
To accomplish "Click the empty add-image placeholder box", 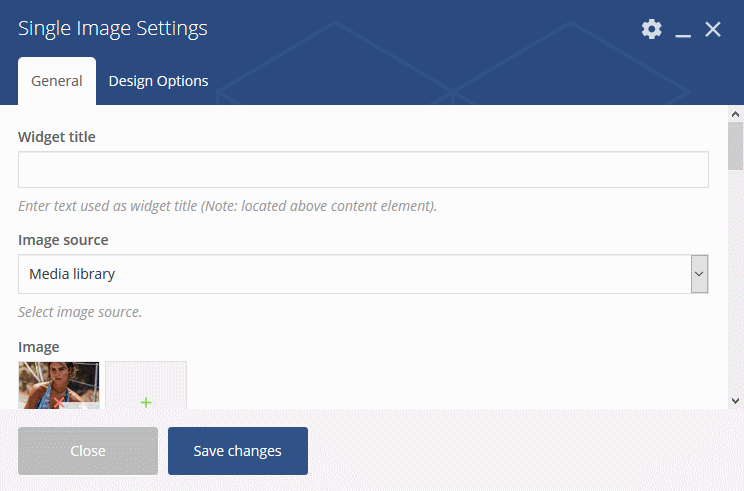I will click(146, 385).
